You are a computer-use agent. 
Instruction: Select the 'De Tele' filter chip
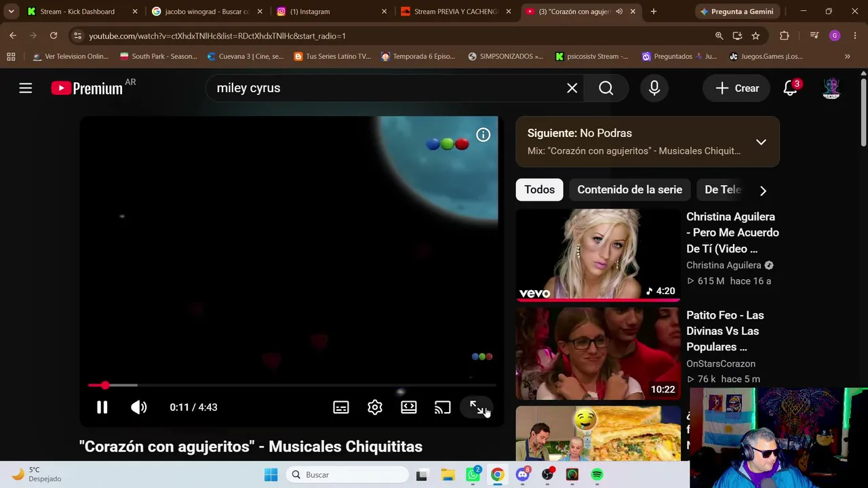click(x=723, y=190)
